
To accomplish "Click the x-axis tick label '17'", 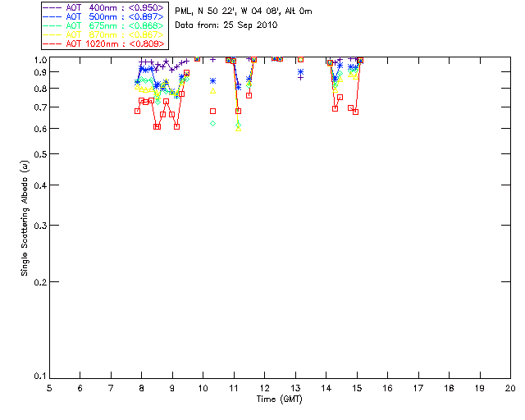I will (418, 388).
